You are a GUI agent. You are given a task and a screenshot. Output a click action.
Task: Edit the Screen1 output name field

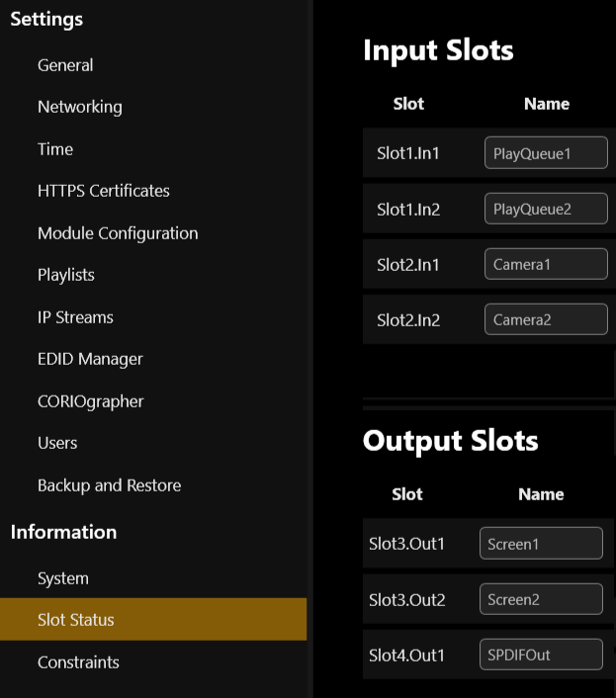(x=541, y=543)
